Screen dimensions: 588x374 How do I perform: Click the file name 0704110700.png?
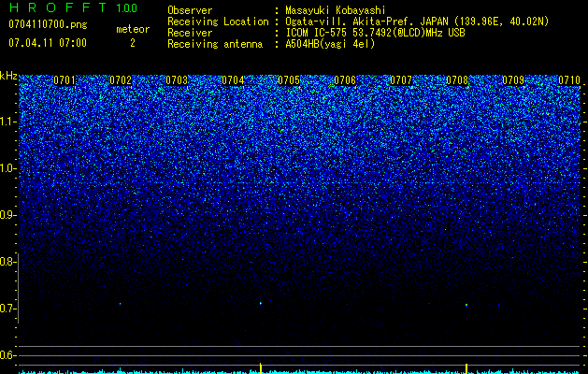[48, 25]
